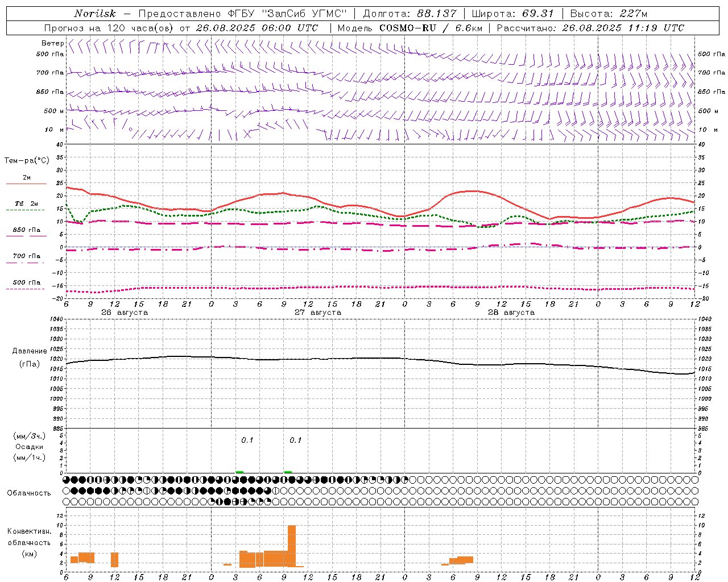Image resolution: width=728 pixels, height=582 pixels.
Task: Select the forecast start "26.08.2025 06:00 UTC"
Action: point(257,28)
